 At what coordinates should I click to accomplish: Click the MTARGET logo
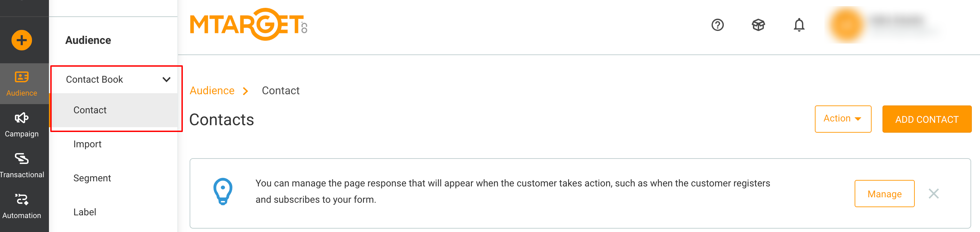coord(248,24)
